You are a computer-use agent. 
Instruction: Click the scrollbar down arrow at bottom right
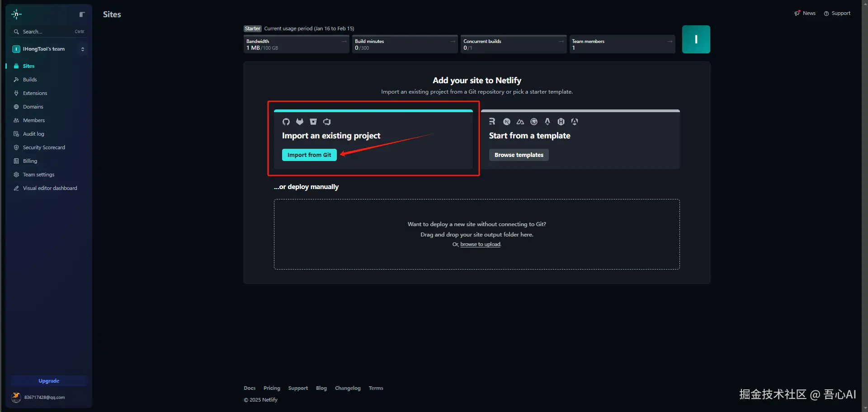click(865, 408)
